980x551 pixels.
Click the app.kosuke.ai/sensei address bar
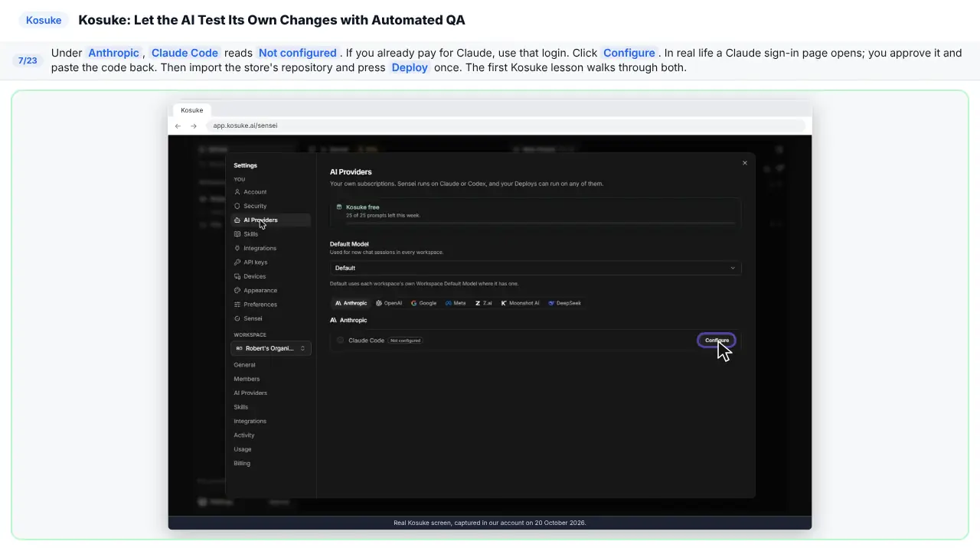click(x=505, y=126)
